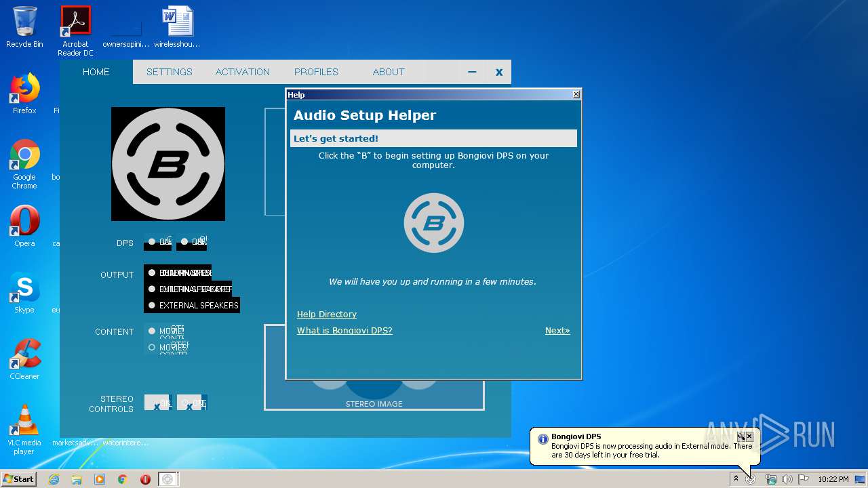
Task: Open the Action Center flag icon
Action: 804,479
